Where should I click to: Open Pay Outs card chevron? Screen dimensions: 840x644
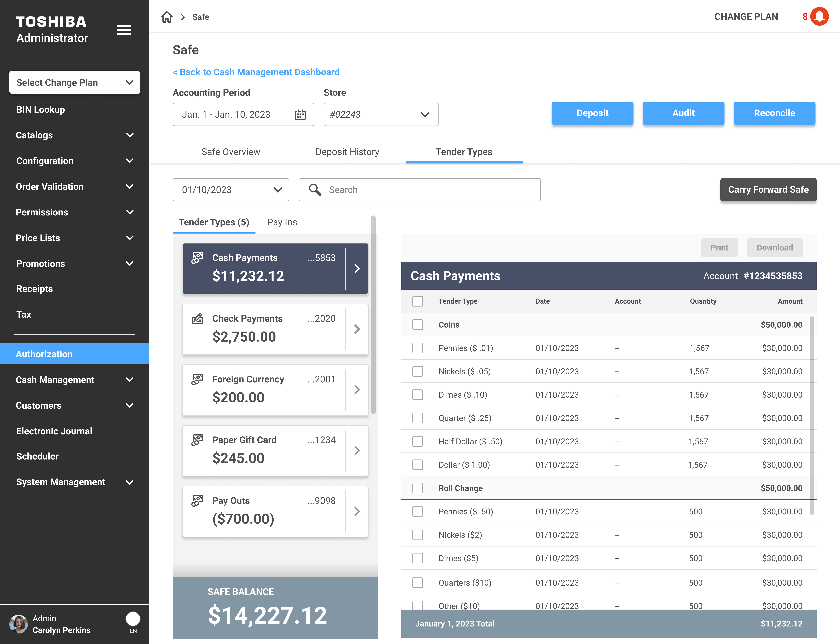357,511
